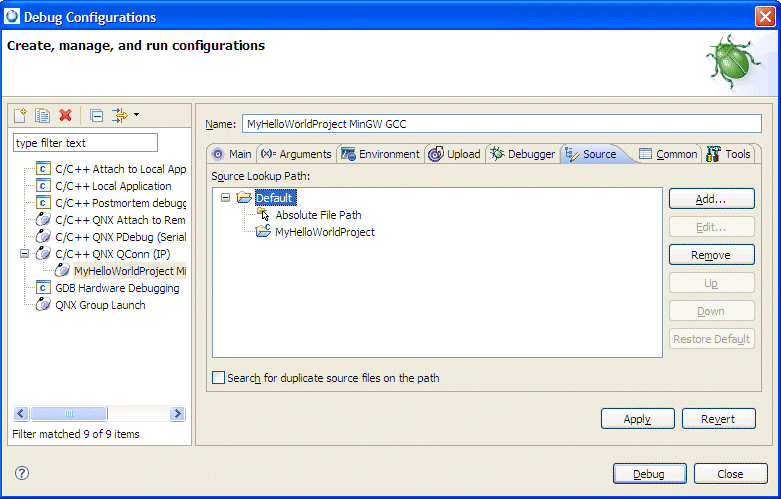Image resolution: width=781 pixels, height=499 pixels.
Task: Switch to the Arguments tab
Action: (x=296, y=154)
